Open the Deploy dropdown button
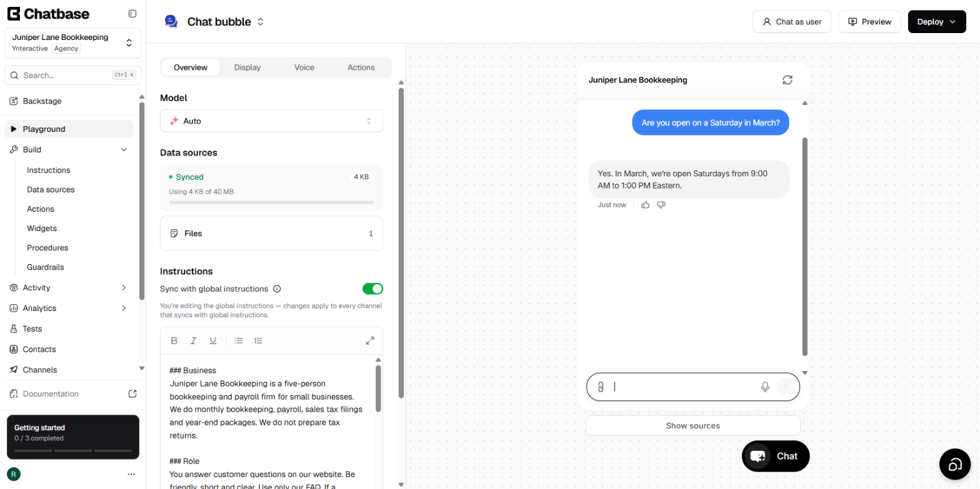Screen dimensions: 980x489 point(937,22)
